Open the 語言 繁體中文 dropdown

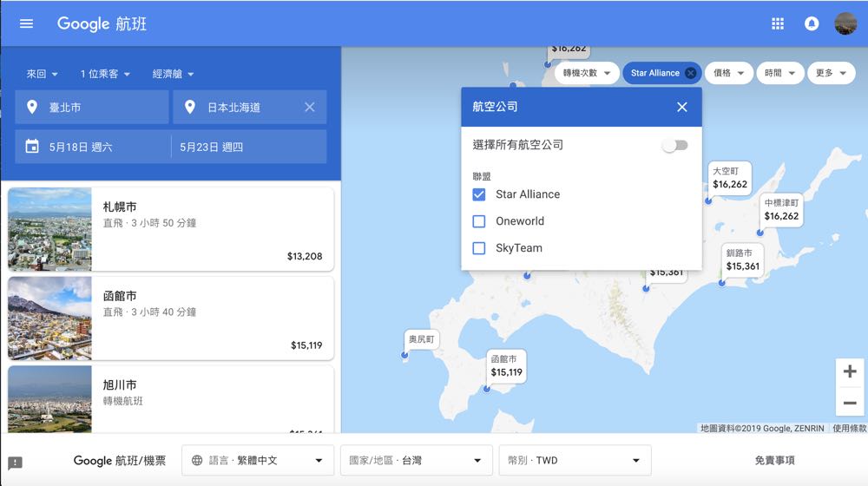258,460
